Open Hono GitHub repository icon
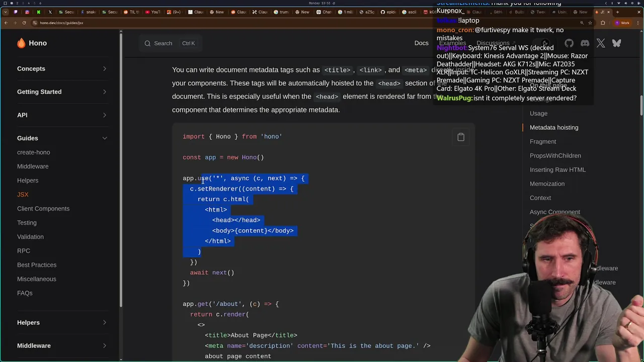The image size is (644, 362). click(569, 43)
